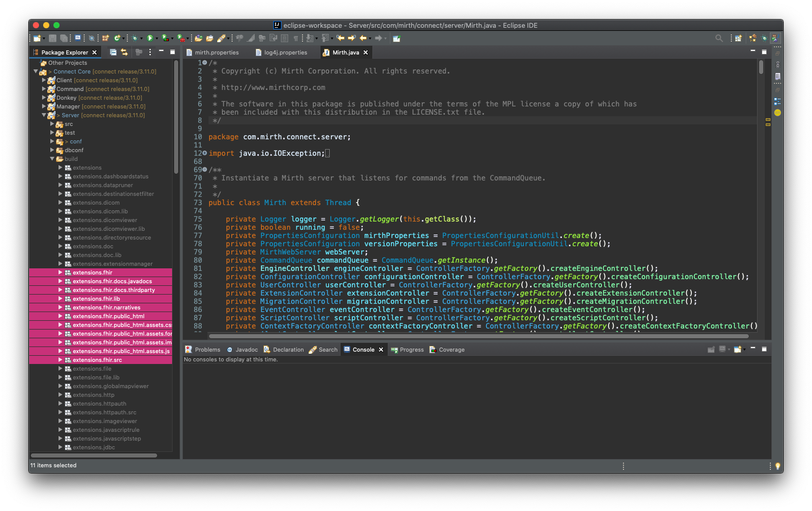812x511 pixels.
Task: Click the Last Edit Location arrow
Action: [x=340, y=38]
